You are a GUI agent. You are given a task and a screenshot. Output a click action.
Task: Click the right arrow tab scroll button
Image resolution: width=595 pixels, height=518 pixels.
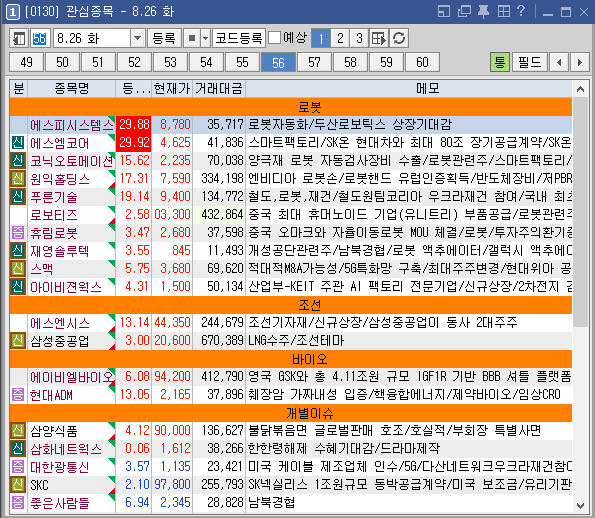click(x=579, y=62)
